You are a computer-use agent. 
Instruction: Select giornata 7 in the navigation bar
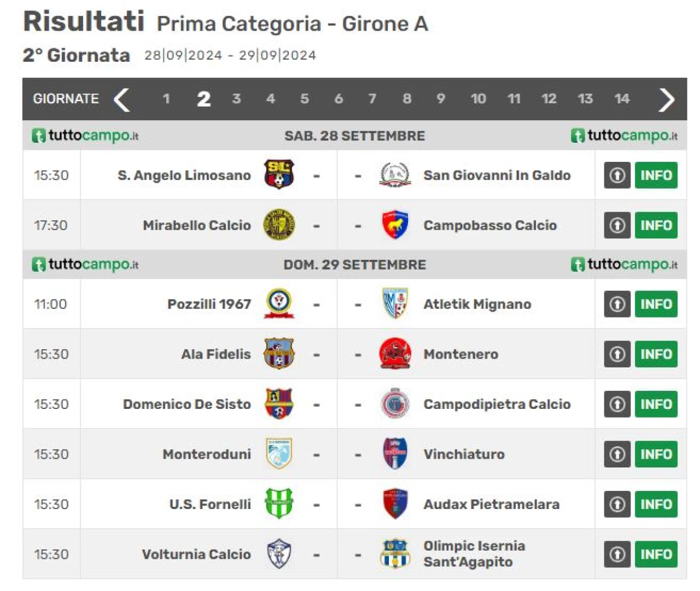pos(372,99)
